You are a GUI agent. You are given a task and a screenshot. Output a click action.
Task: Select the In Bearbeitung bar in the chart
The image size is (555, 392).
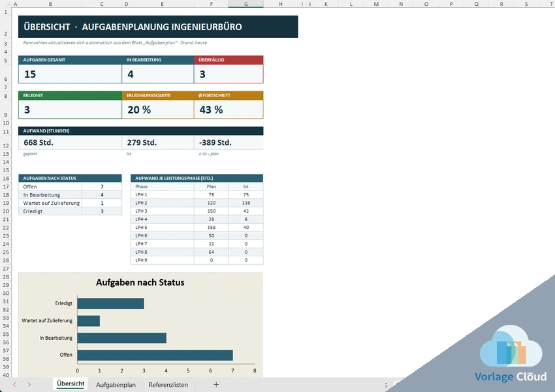tap(121, 338)
